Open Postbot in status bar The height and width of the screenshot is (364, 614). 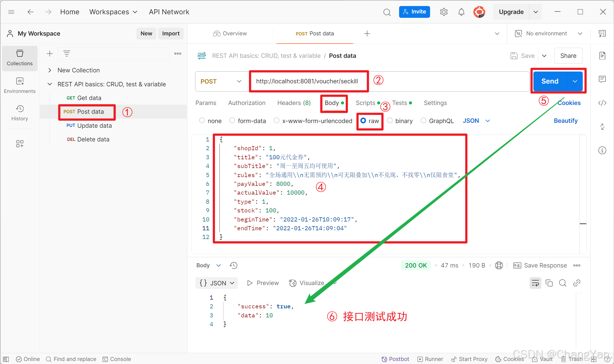[x=395, y=359]
